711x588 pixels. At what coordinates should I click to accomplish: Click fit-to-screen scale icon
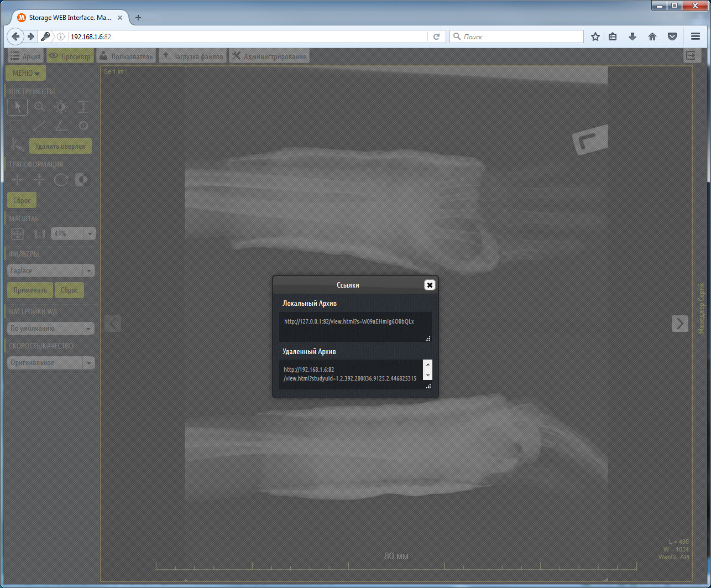[x=17, y=234]
